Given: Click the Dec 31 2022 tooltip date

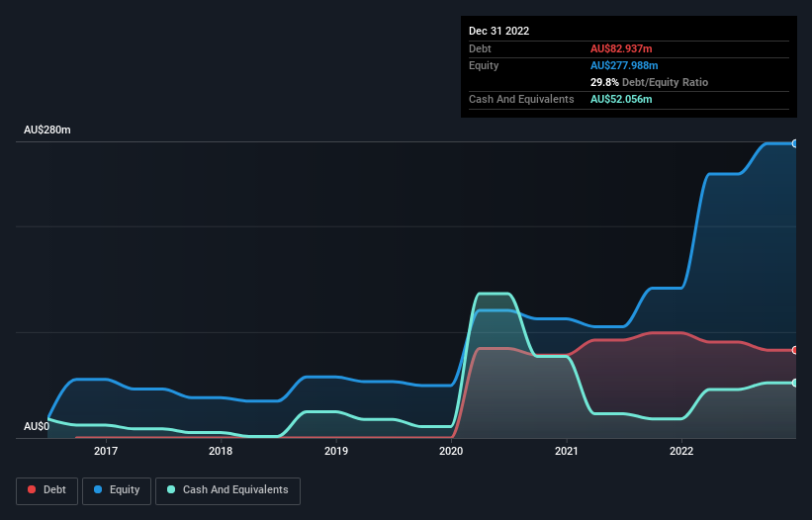Looking at the screenshot, I should [499, 31].
